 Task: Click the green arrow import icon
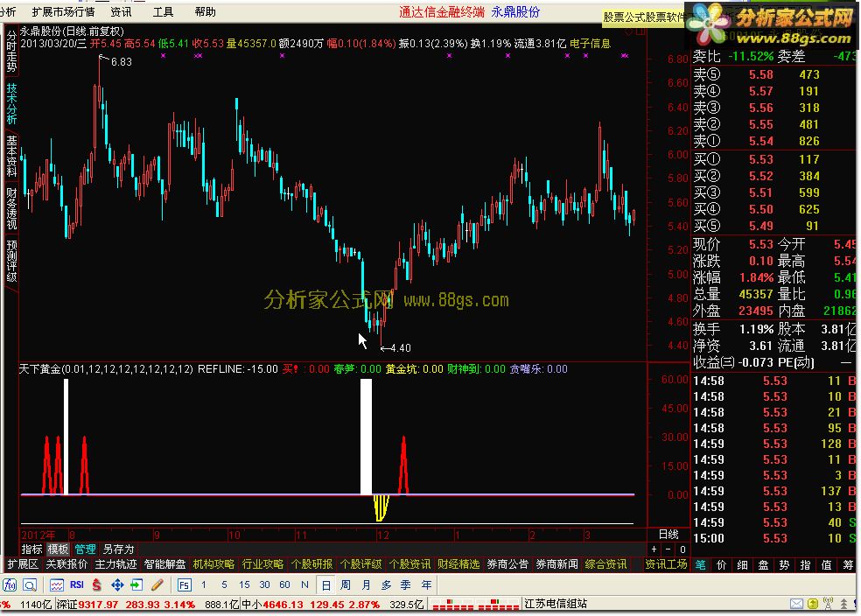(x=136, y=584)
